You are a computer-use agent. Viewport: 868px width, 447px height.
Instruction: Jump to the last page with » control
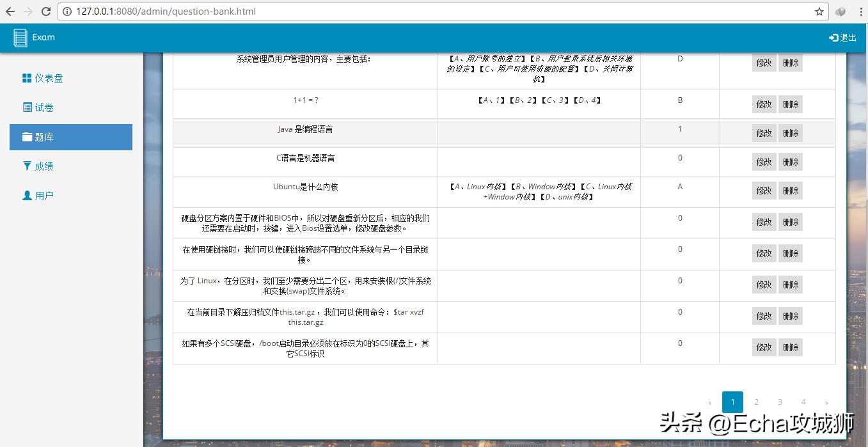coord(826,402)
